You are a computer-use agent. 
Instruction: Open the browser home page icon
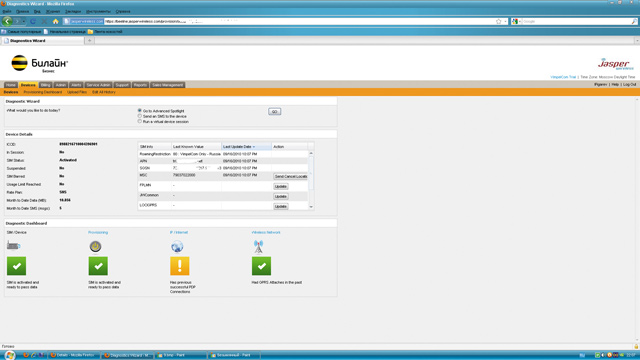tap(56, 21)
